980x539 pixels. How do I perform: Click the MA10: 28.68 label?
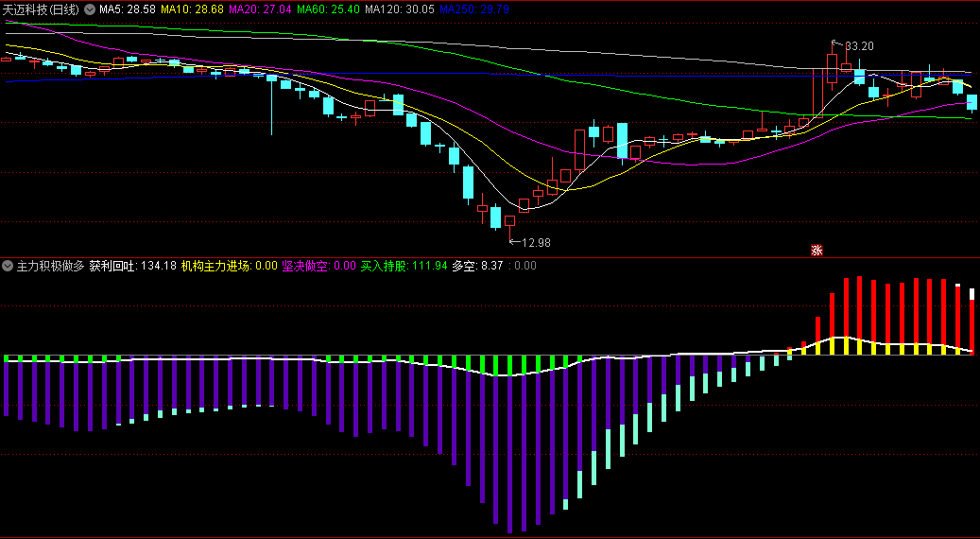(x=193, y=9)
